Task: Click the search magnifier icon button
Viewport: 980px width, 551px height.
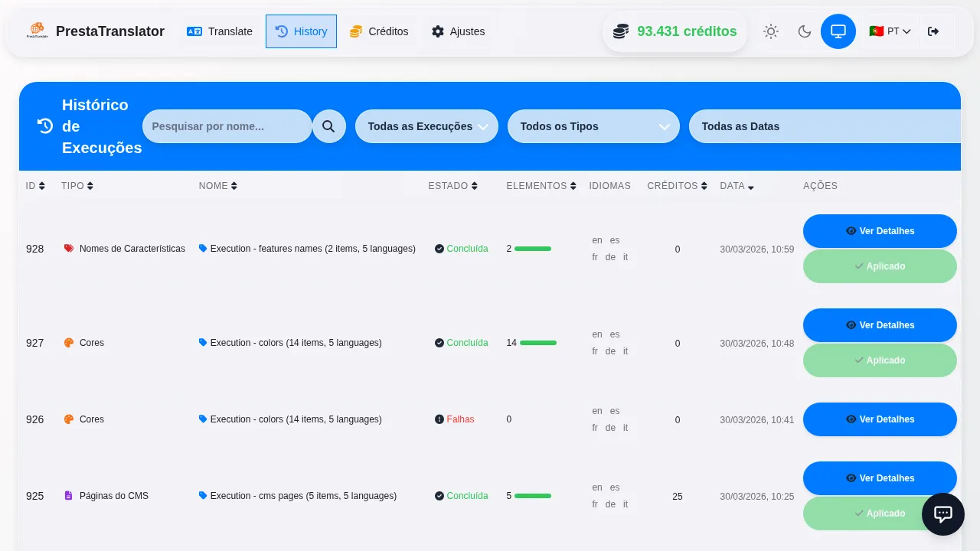Action: point(328,126)
